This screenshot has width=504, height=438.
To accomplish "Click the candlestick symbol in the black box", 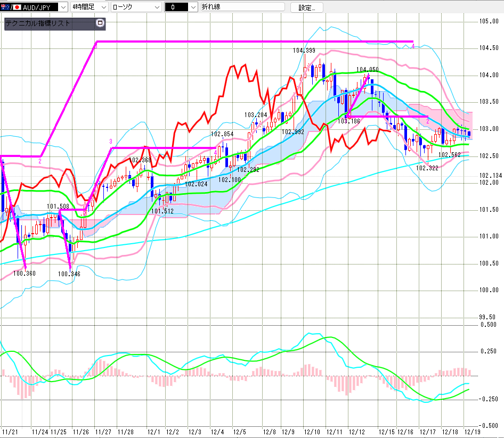I will [x=173, y=7].
